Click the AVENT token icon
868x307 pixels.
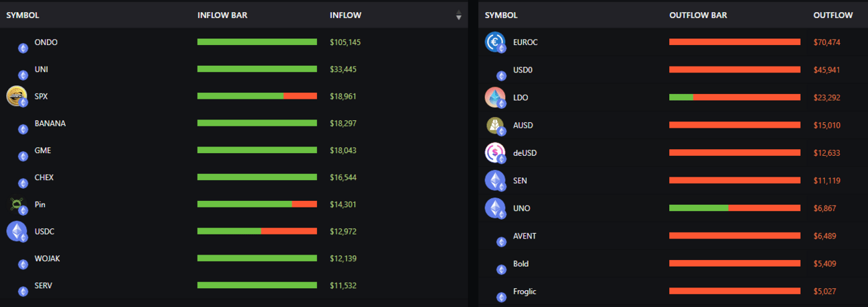(x=501, y=242)
